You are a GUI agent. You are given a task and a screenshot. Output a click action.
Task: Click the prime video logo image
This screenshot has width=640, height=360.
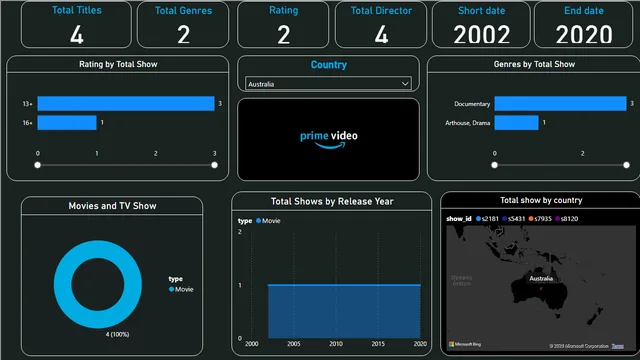(x=328, y=139)
